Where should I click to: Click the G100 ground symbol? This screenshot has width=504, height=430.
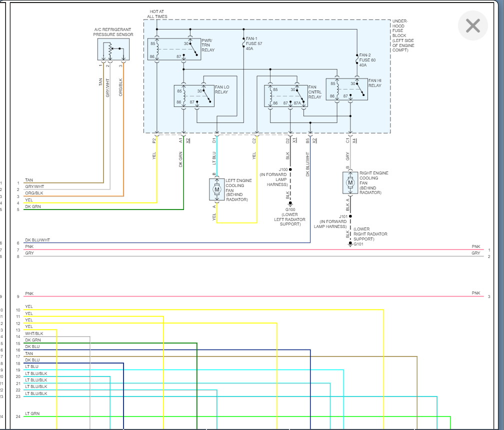(290, 204)
